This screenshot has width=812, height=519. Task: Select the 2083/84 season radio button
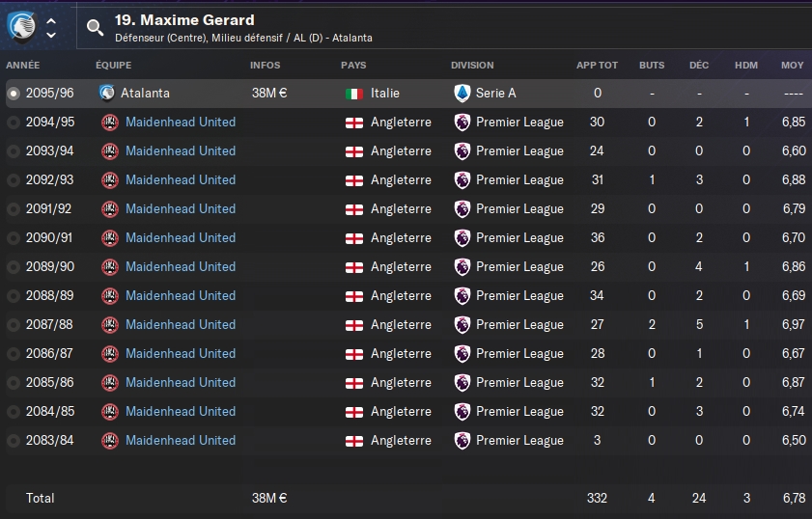point(14,441)
